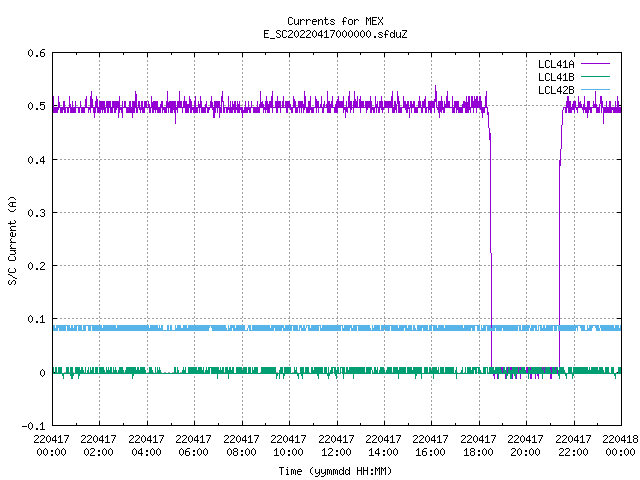Image resolution: width=640 pixels, height=480 pixels.
Task: Click the x-axis tick '220417 08:00'
Action: (241, 446)
